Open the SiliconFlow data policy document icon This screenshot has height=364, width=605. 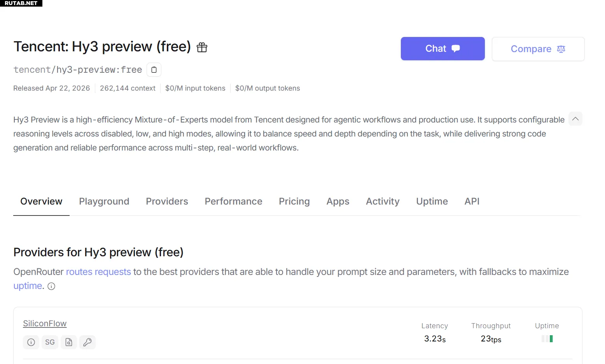[x=69, y=342]
